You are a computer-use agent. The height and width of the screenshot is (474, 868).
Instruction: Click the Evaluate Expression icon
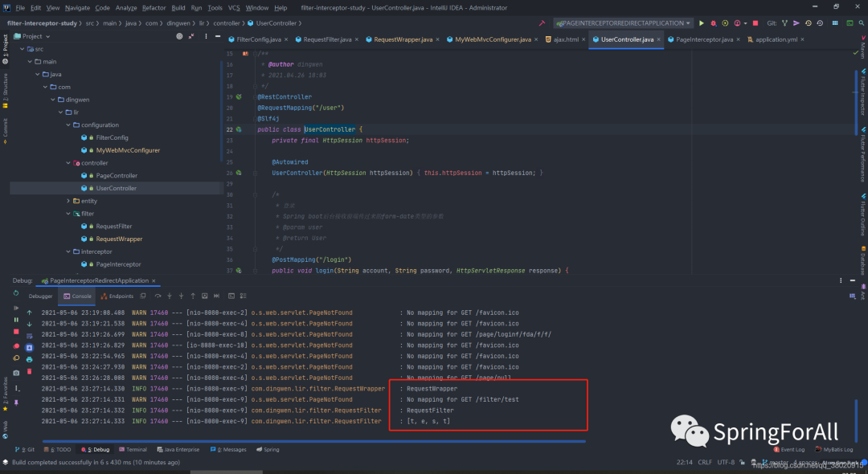231,296
